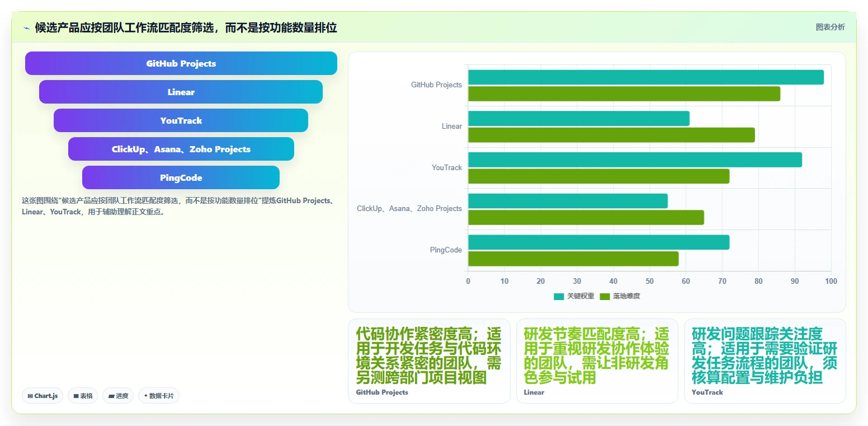Select the YouTrack funnel stage
868x426 pixels.
click(x=181, y=120)
